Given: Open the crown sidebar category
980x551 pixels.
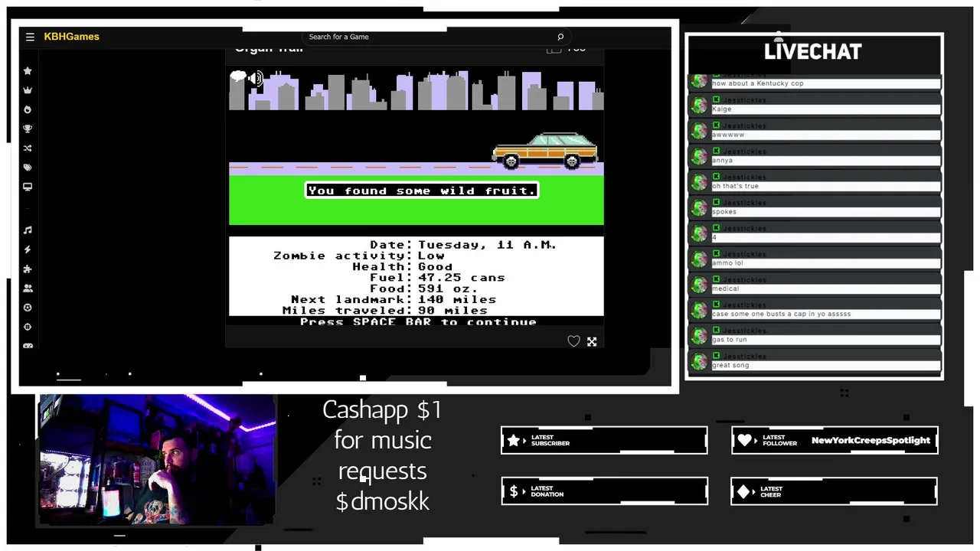Looking at the screenshot, I should pos(28,90).
